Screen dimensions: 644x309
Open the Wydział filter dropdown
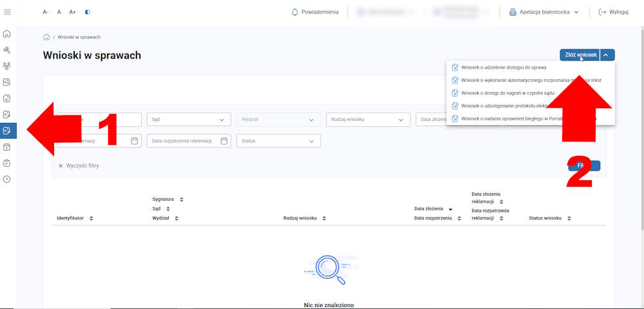tap(278, 119)
